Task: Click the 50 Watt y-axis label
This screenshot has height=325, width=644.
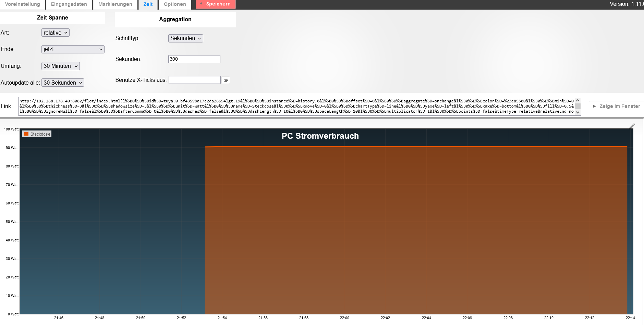Action: (x=12, y=222)
